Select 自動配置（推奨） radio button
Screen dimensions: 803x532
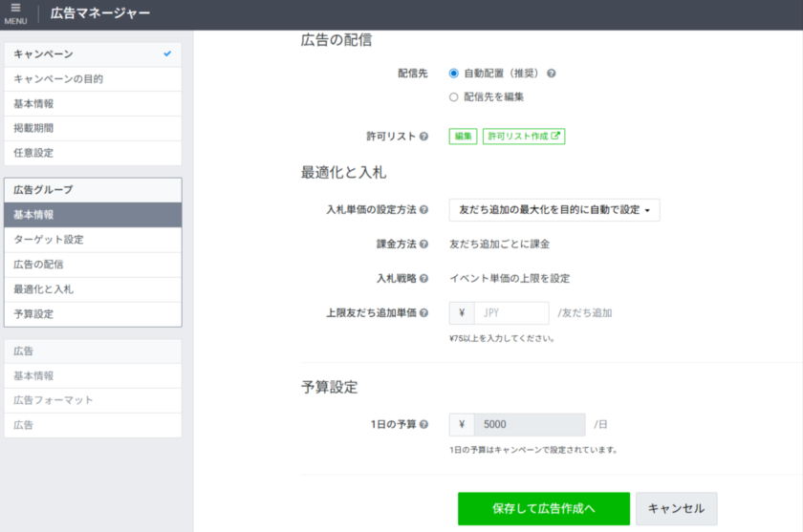pos(454,73)
